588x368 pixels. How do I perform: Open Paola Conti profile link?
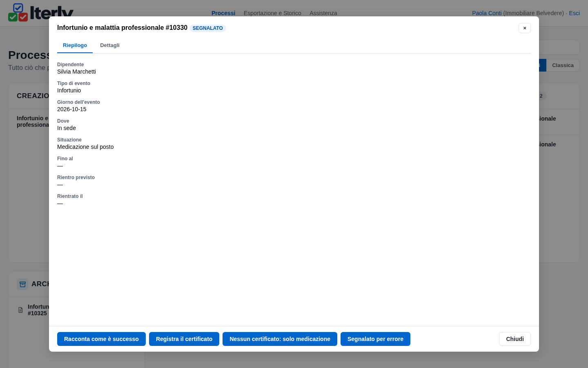tap(487, 13)
